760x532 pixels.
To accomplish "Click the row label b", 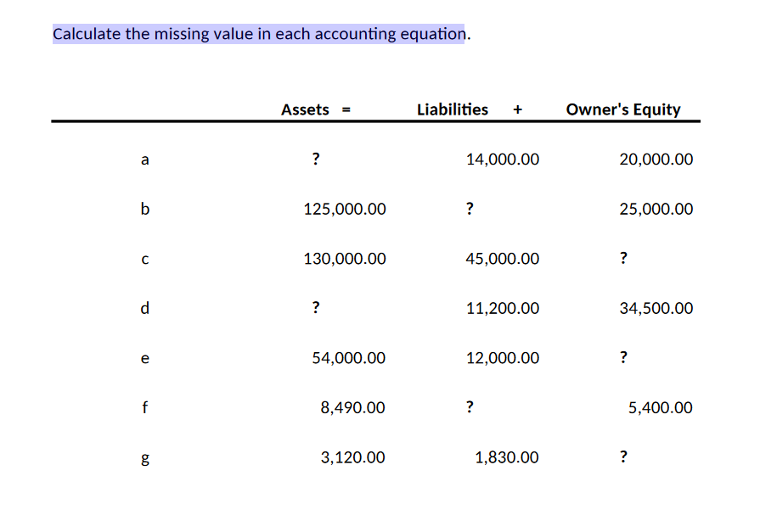I will (144, 209).
